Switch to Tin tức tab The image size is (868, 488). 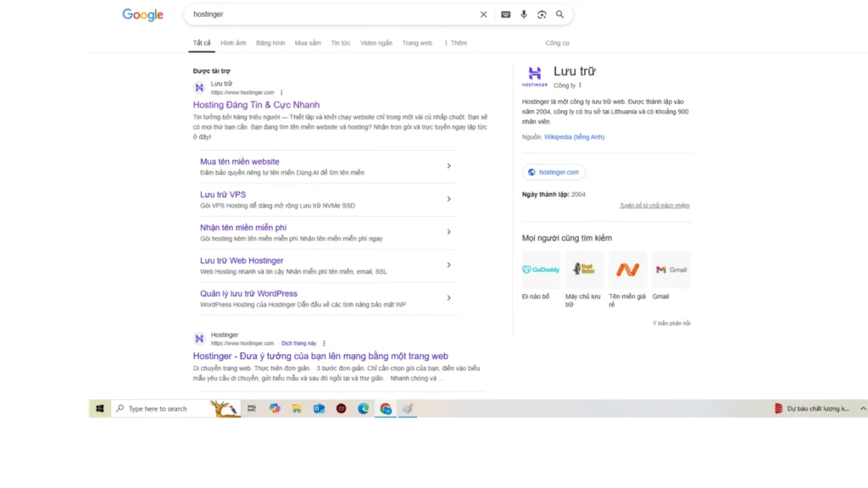[x=341, y=42]
